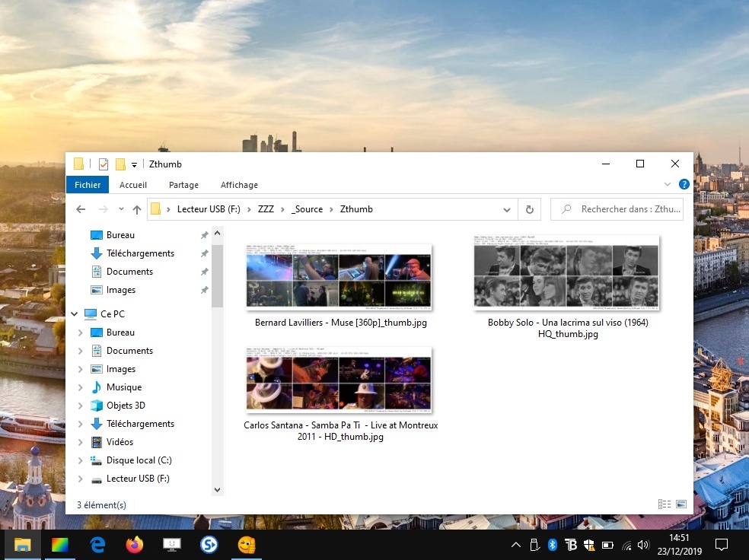This screenshot has width=749, height=560.
Task: Expand Bureau under Ce PC
Action: click(x=80, y=332)
